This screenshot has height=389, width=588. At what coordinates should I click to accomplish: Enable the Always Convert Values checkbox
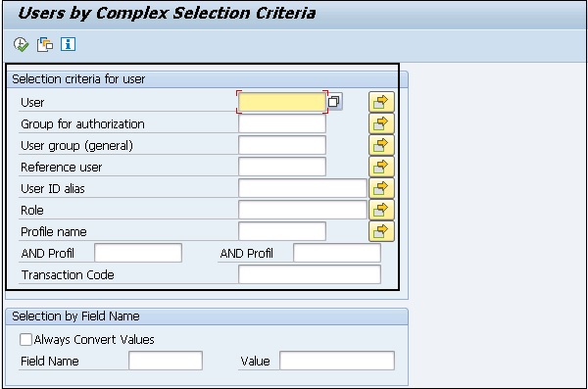[x=25, y=339]
